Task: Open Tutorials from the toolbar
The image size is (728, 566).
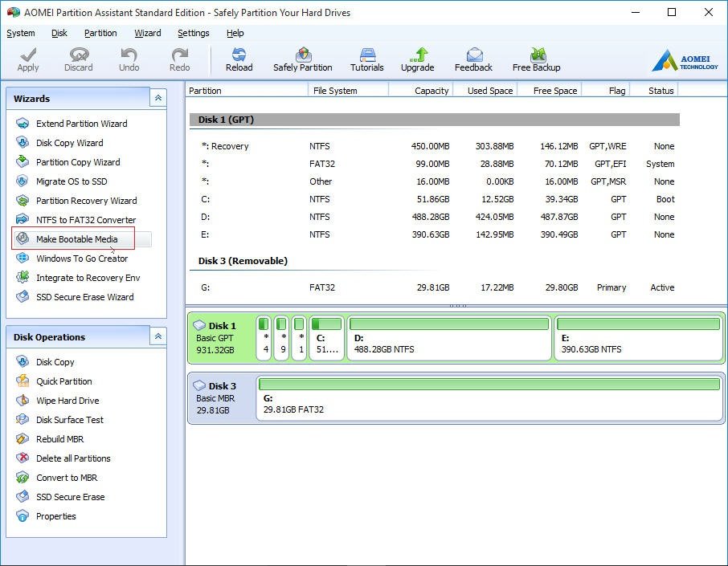Action: coord(366,59)
